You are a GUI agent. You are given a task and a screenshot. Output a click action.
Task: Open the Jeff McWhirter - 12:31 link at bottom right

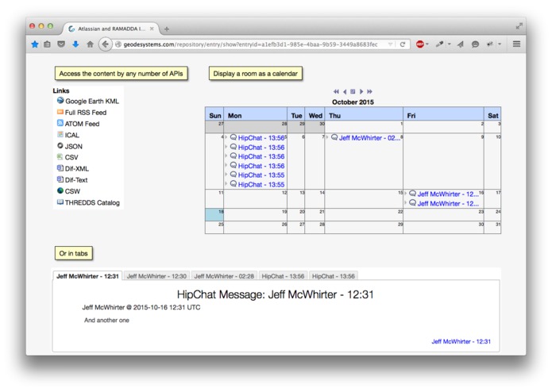point(461,341)
